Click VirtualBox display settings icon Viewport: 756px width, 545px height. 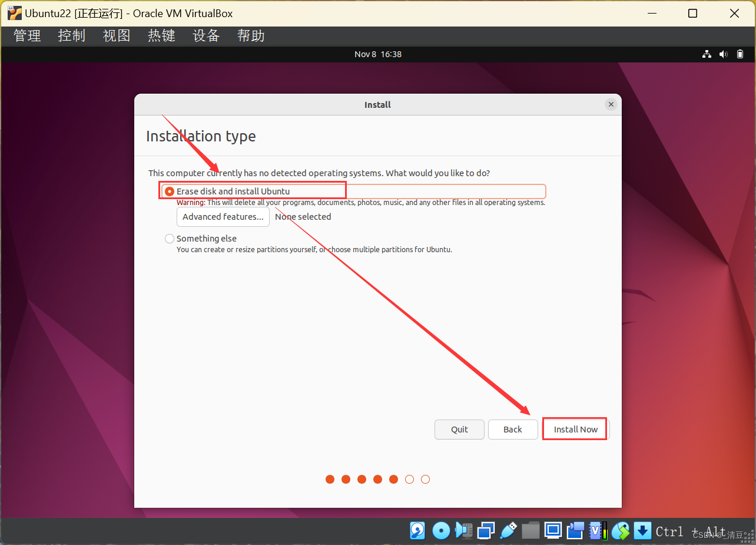click(553, 531)
